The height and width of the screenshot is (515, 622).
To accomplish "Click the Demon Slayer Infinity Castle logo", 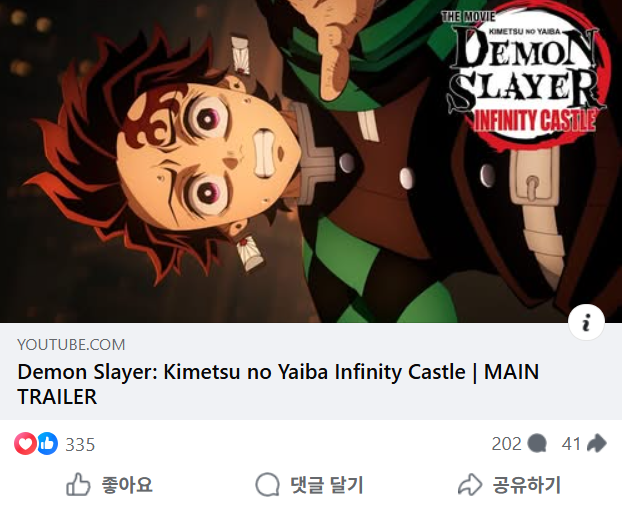I will (x=526, y=73).
